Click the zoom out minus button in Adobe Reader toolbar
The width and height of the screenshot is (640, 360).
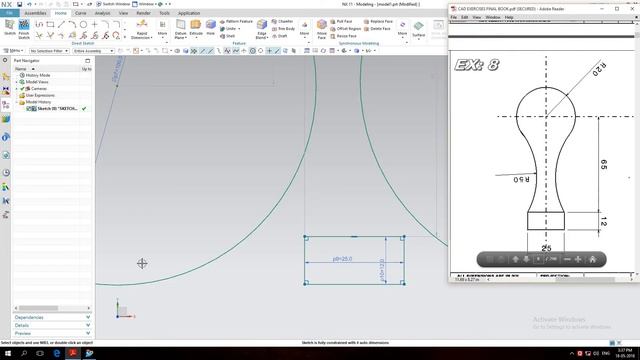point(567,259)
